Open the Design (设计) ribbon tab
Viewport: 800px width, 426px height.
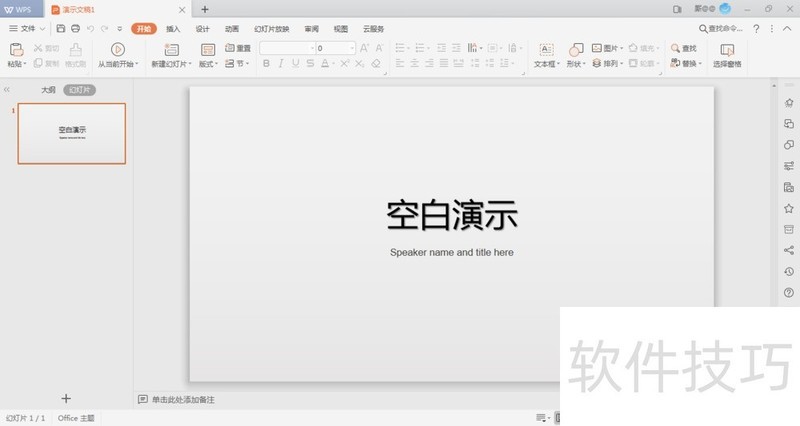(203, 29)
